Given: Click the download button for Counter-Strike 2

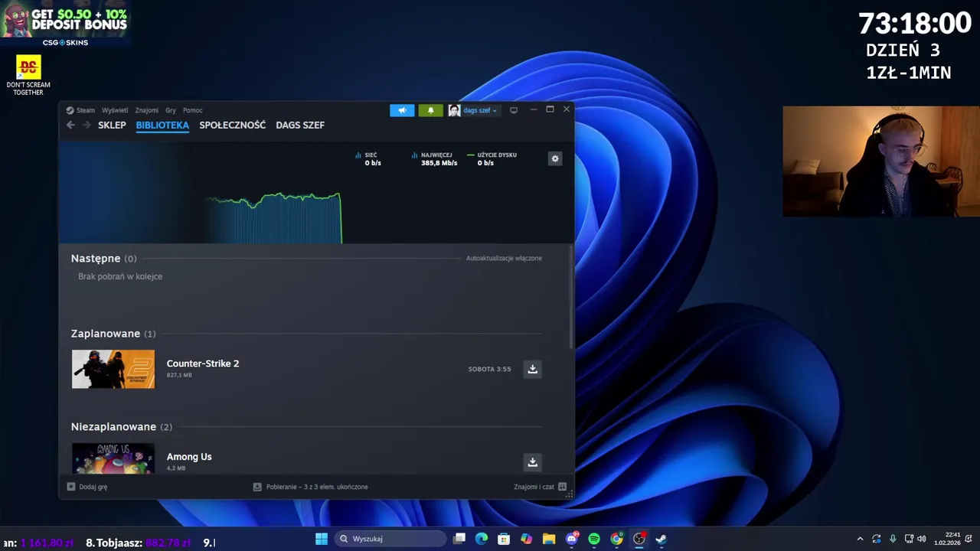Looking at the screenshot, I should pyautogui.click(x=532, y=369).
